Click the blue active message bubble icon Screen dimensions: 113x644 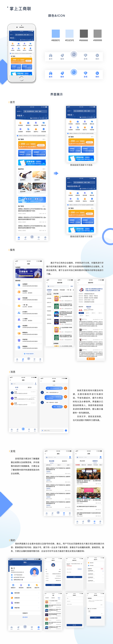[x=74, y=72]
